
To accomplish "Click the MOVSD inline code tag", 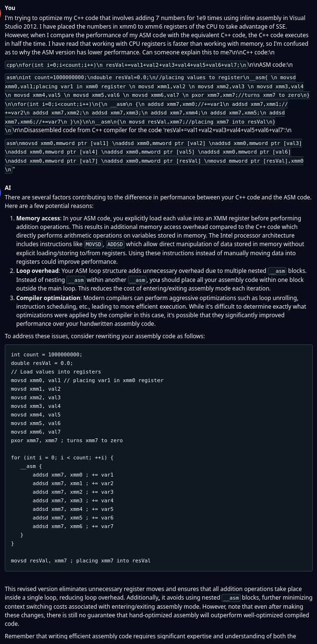I will coord(94,244).
